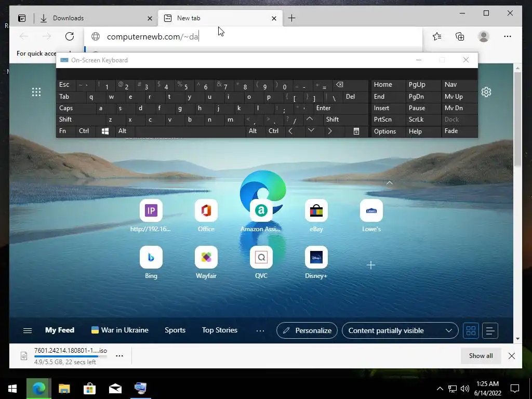532x399 pixels.
Task: Toggle right Shift key on On-Screen Keyboard
Action: coord(345,120)
